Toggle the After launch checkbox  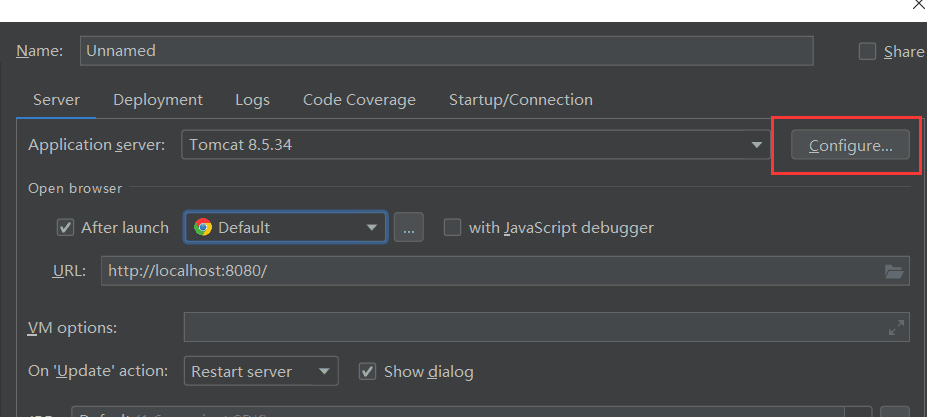coord(66,227)
